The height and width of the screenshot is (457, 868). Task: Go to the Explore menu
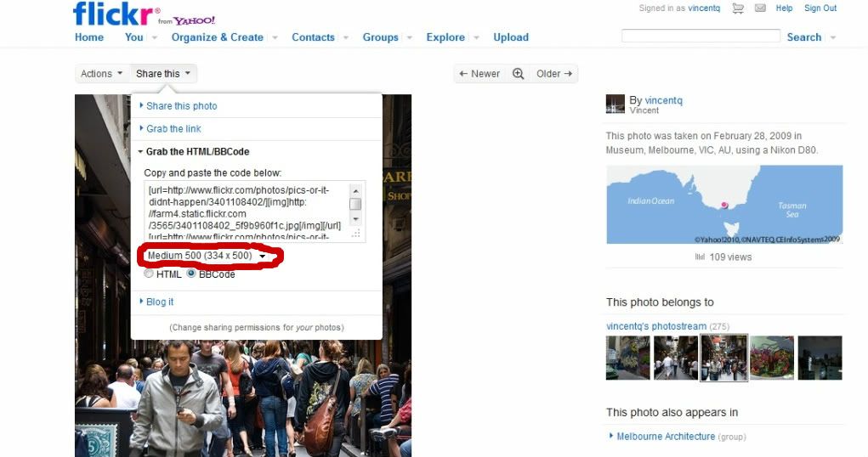[x=445, y=37]
